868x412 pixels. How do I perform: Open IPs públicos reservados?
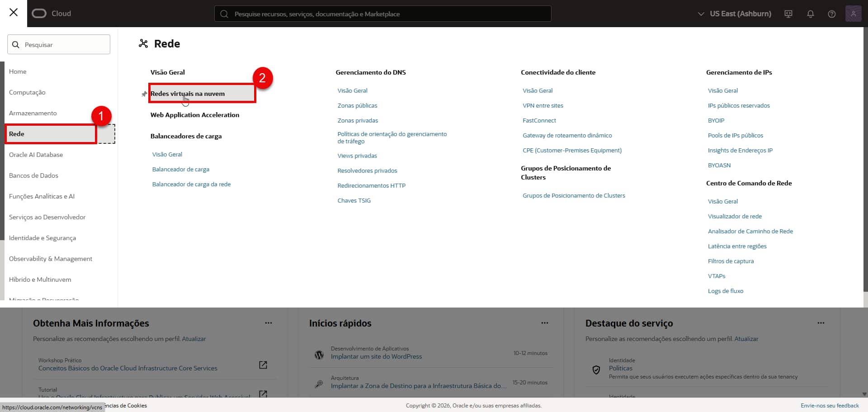pyautogui.click(x=739, y=105)
